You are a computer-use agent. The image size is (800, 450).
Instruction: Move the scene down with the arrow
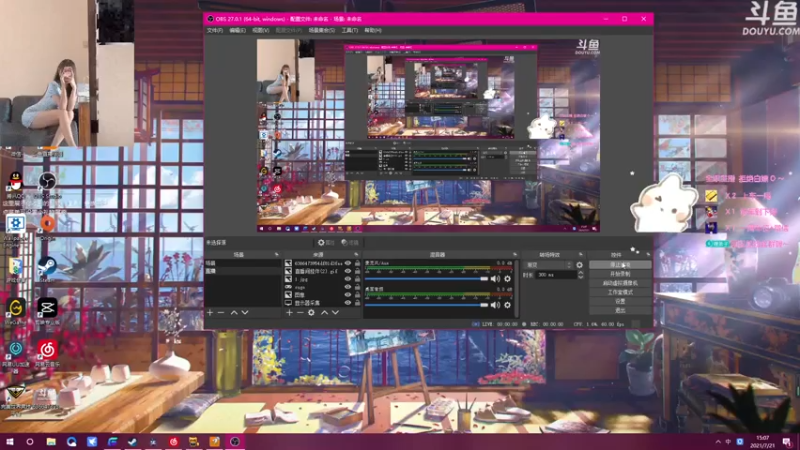245,312
